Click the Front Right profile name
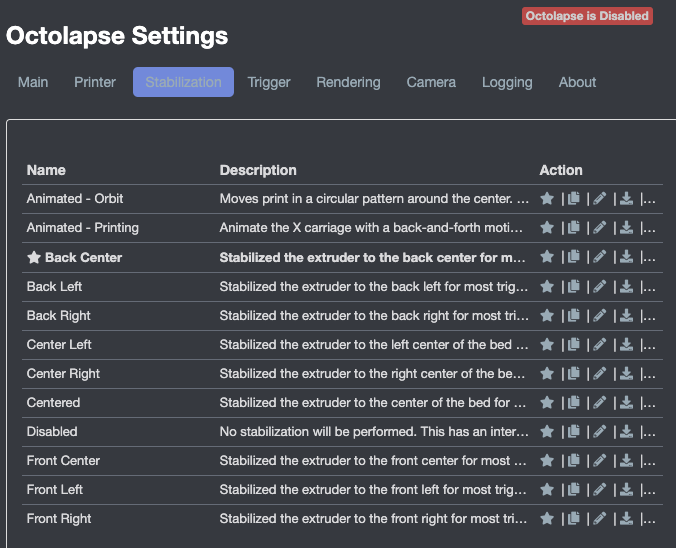The width and height of the screenshot is (676, 548). coord(59,518)
